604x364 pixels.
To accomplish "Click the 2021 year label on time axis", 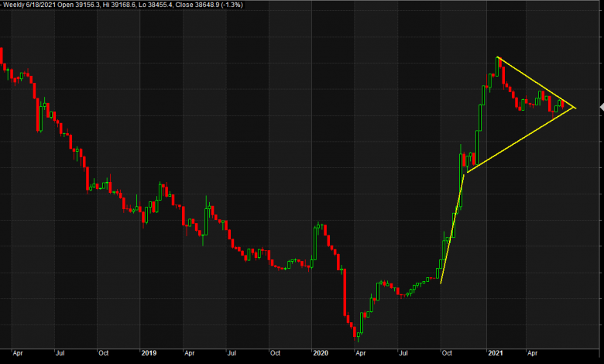I will 496,352.
